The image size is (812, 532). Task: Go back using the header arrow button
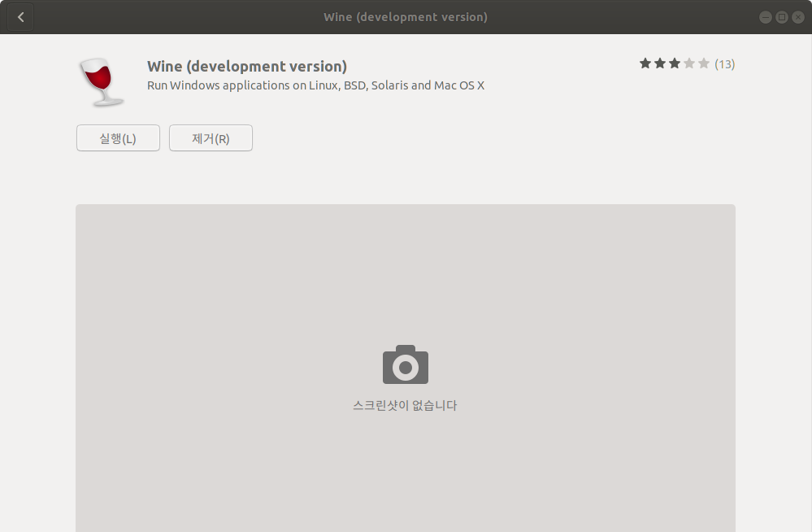click(x=20, y=17)
